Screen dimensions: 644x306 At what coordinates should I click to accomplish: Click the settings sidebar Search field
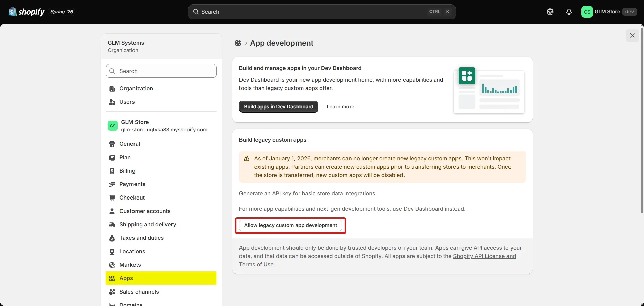click(161, 71)
